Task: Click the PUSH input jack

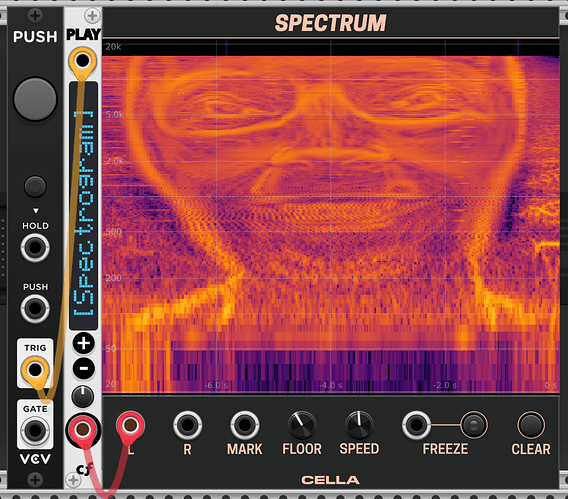Action: point(35,309)
